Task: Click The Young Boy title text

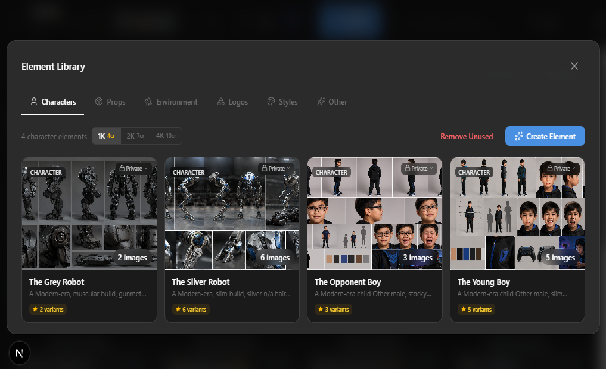Action: click(x=483, y=282)
